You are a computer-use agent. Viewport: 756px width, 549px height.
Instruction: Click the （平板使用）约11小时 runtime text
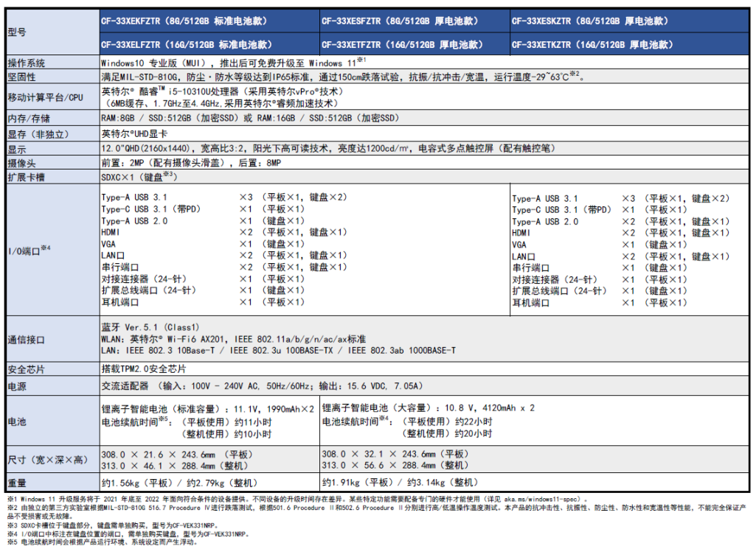tap(226, 422)
